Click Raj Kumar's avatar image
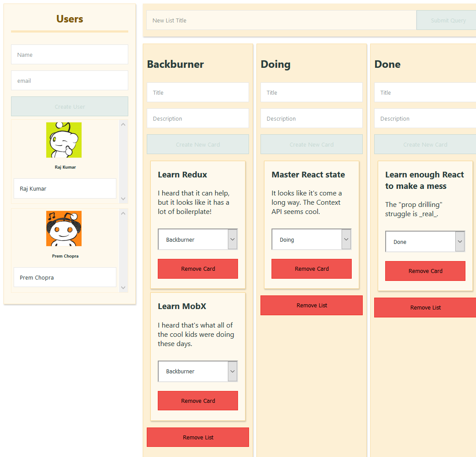 64,140
